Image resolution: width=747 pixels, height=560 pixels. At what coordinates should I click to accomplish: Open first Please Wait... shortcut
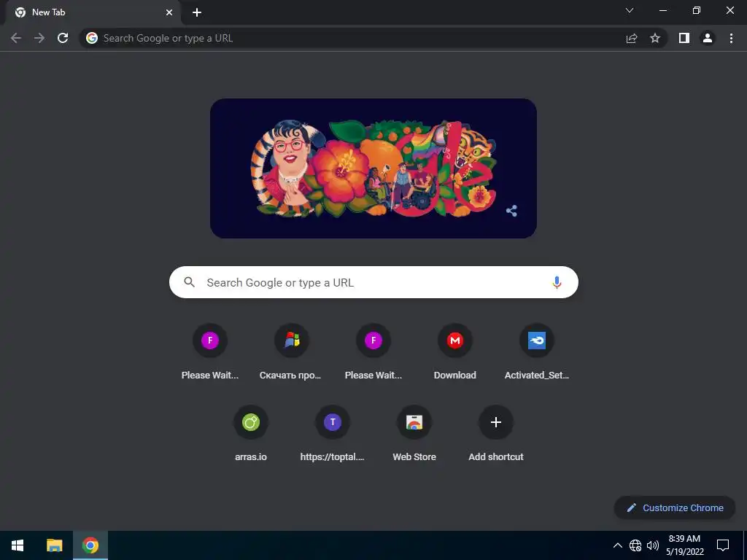coord(210,352)
